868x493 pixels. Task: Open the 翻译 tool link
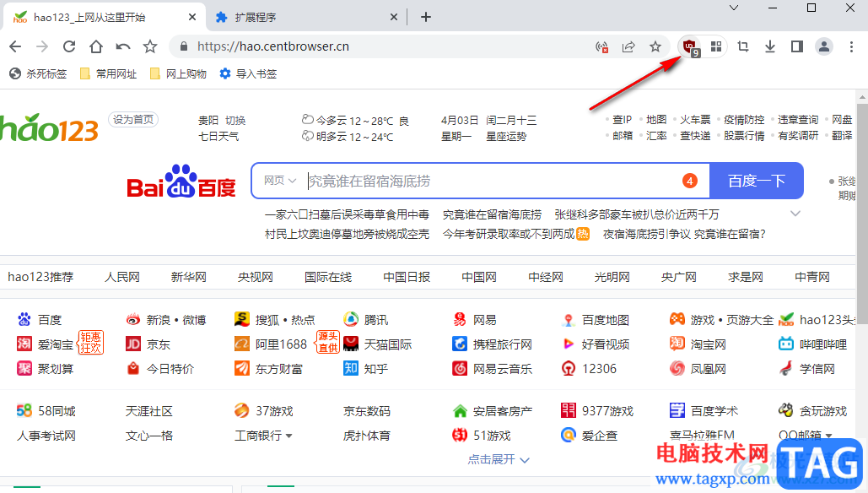click(842, 136)
